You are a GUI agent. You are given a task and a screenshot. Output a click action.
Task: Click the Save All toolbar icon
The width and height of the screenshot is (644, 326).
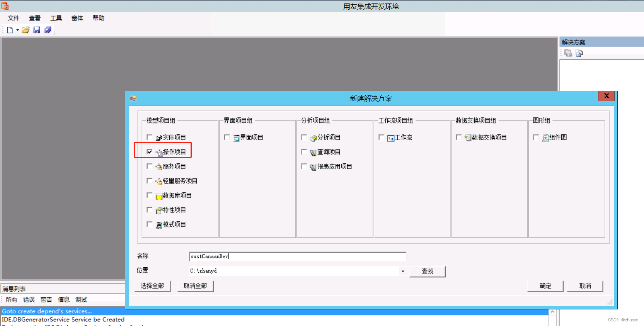point(48,30)
